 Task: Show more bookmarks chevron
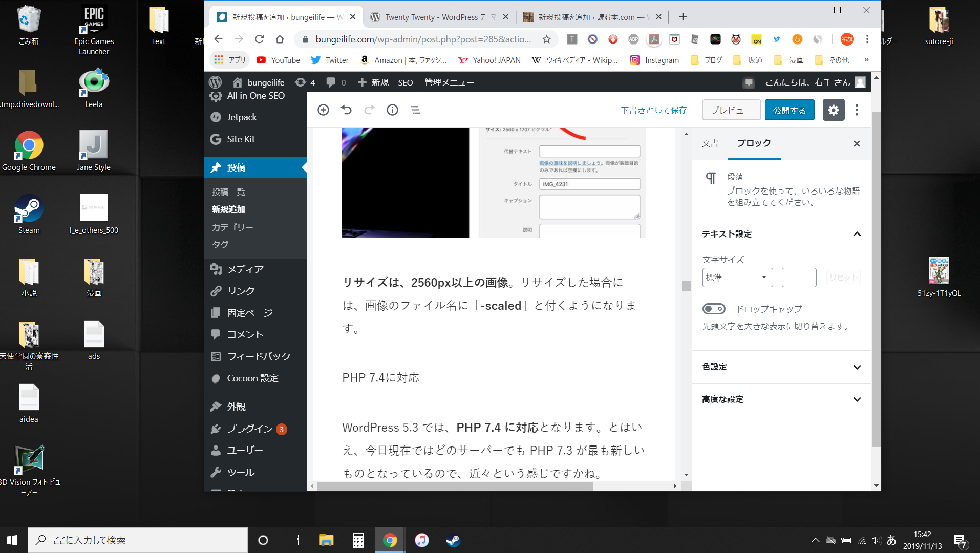click(x=866, y=60)
